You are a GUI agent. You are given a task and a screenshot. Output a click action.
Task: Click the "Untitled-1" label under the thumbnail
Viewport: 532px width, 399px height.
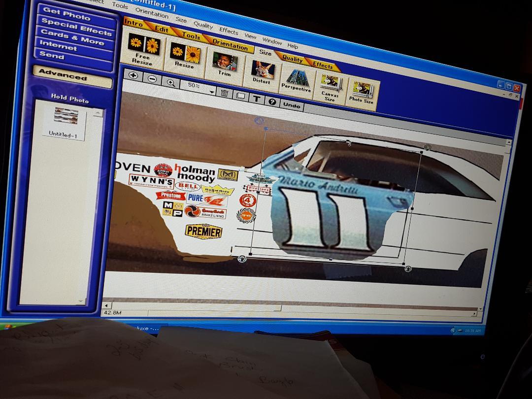[63, 134]
